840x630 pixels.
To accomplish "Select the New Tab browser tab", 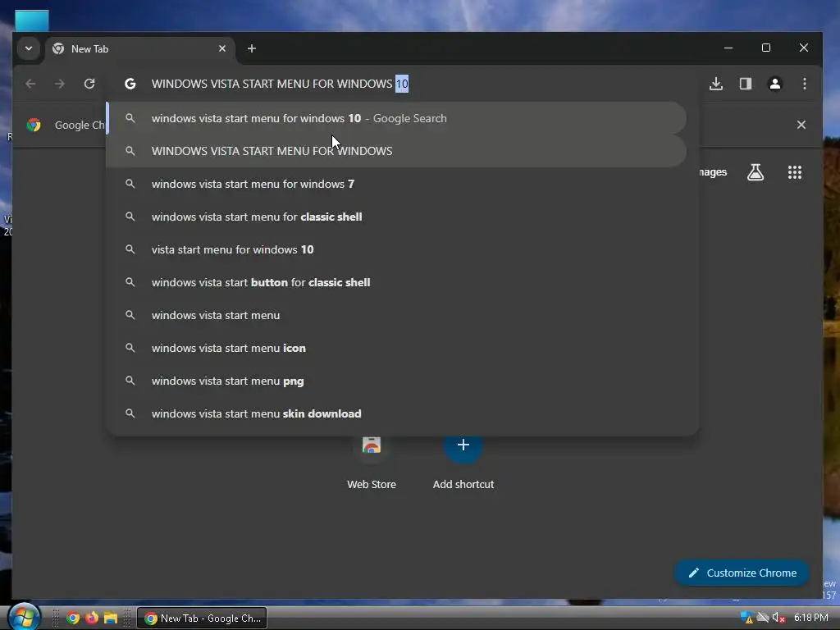I will click(x=139, y=48).
